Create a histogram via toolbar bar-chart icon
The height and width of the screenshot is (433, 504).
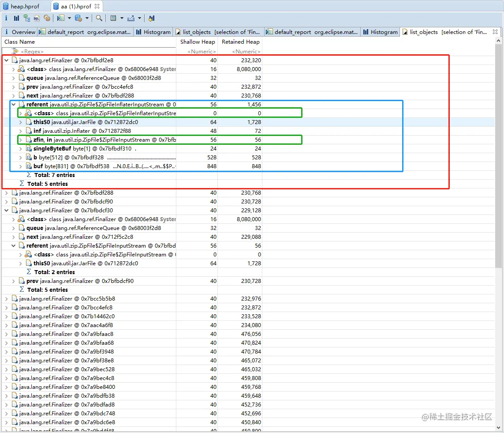[16, 19]
